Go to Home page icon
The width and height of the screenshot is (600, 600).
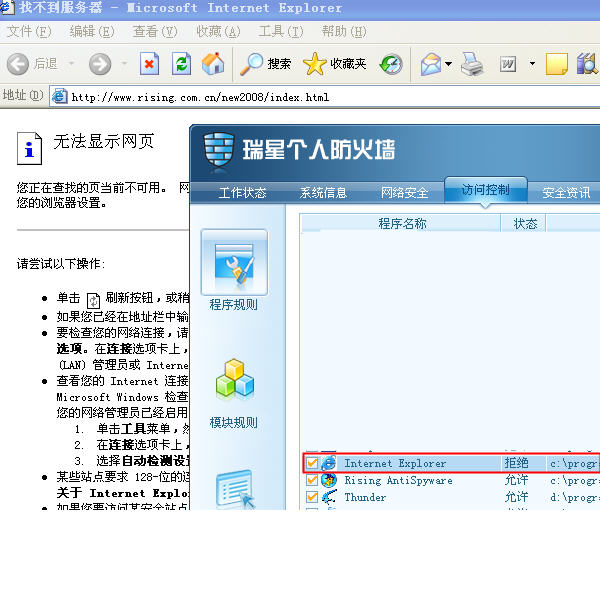tap(213, 64)
